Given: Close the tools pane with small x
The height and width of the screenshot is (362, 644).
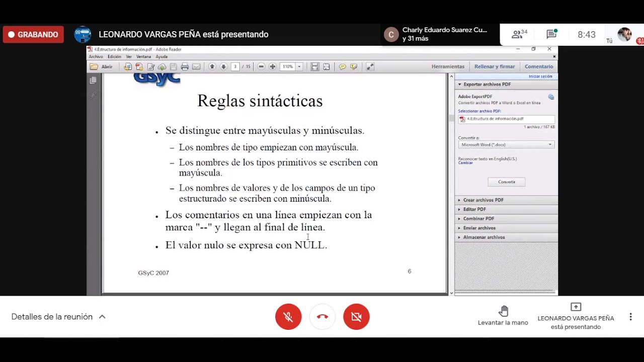Looking at the screenshot, I should [554, 57].
